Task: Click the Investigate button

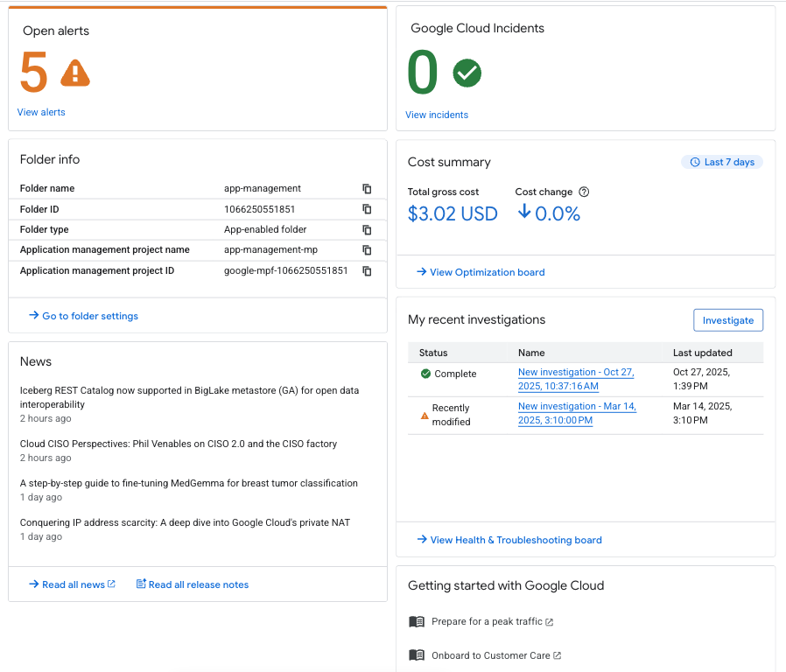Action: pyautogui.click(x=727, y=320)
